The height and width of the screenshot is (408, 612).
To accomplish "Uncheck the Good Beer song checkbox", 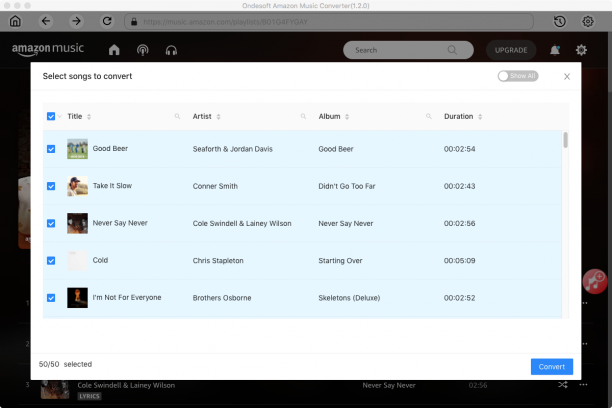I will pyautogui.click(x=51, y=149).
